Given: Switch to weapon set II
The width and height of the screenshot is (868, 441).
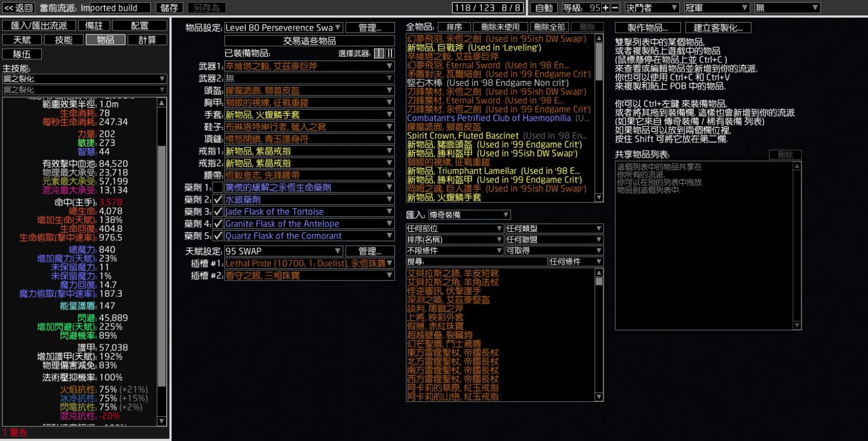Looking at the screenshot, I should point(390,53).
